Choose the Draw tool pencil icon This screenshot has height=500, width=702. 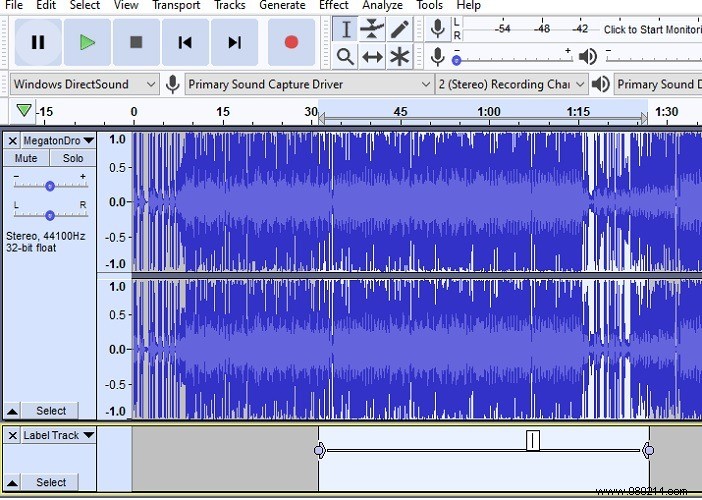[399, 30]
